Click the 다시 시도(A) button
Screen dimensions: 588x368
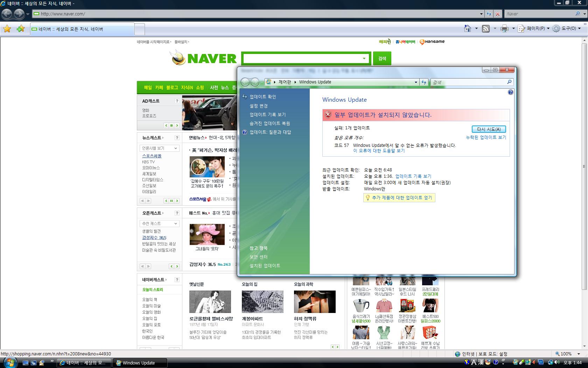489,129
